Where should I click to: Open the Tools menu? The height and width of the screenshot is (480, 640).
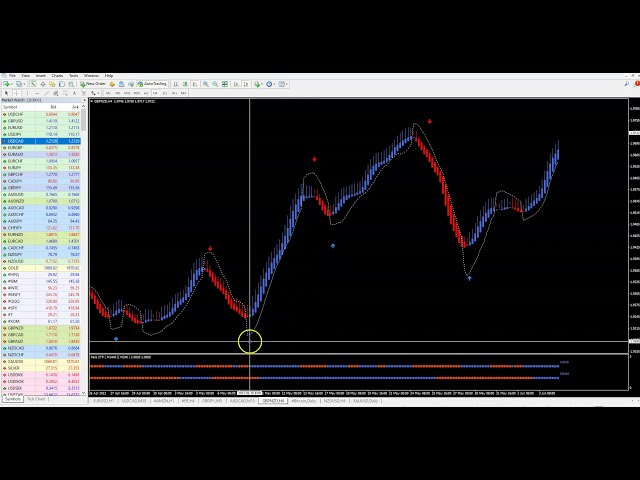pos(73,76)
